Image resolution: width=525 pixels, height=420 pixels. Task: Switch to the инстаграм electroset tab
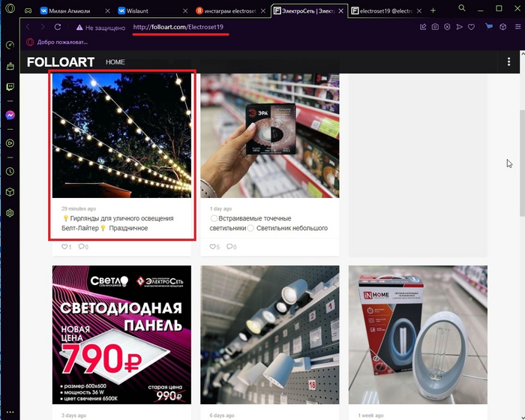(230, 10)
